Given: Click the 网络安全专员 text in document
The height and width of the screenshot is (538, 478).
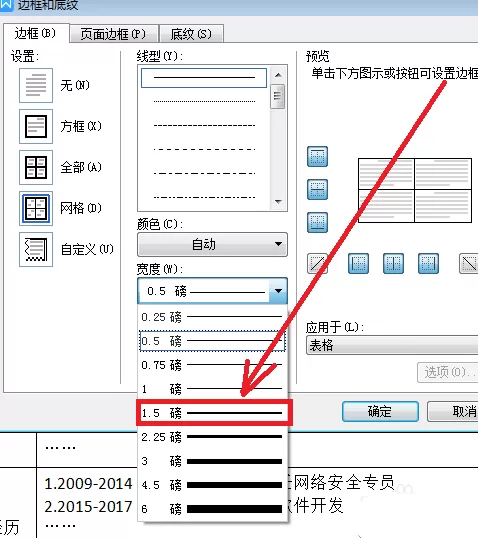Looking at the screenshot, I should point(344,482).
